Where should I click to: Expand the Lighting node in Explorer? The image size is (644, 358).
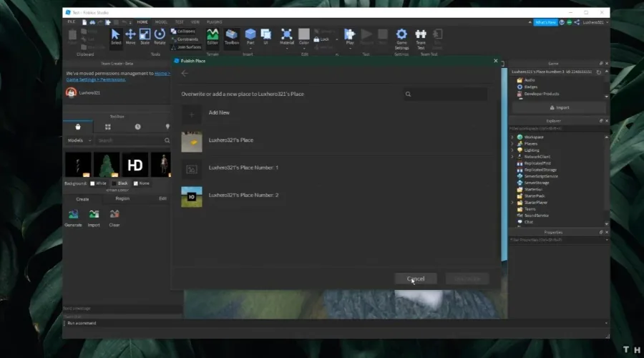[512, 150]
